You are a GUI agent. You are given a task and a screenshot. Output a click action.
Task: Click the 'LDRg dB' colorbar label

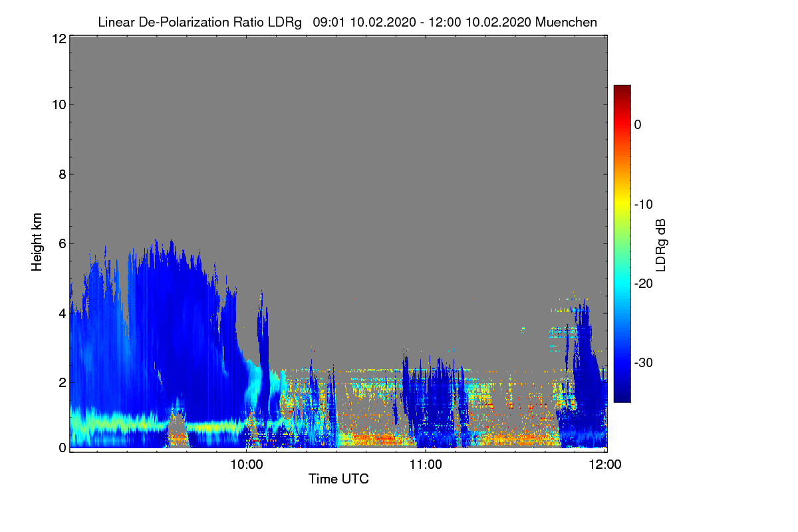point(660,245)
